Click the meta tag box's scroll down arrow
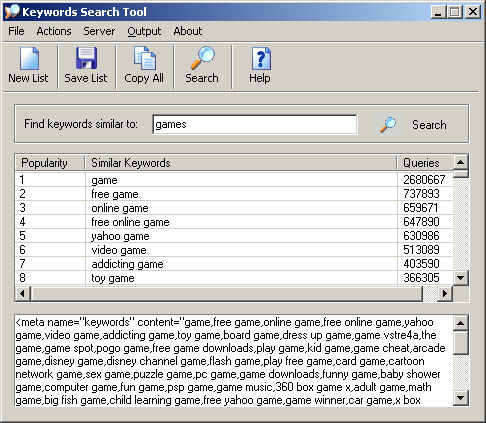 coord(461,397)
